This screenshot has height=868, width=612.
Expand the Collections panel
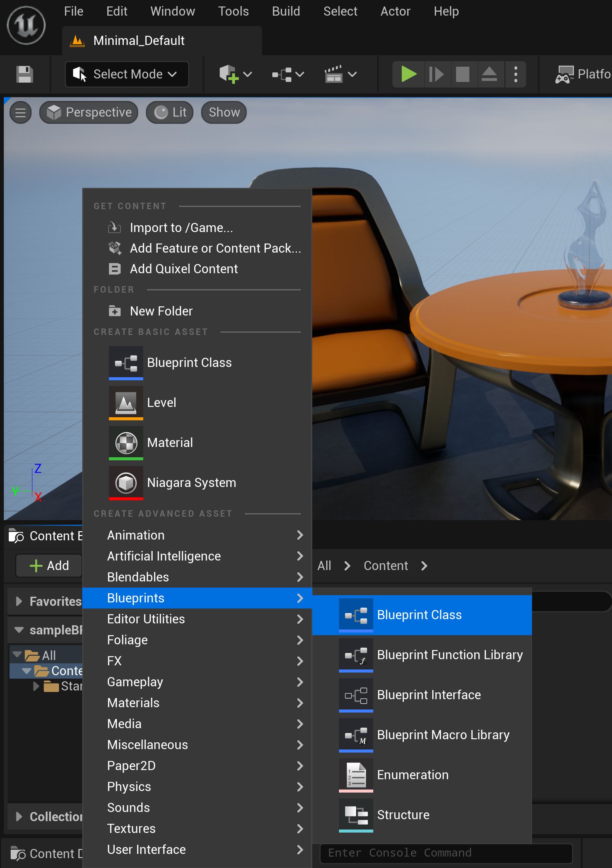[x=19, y=817]
